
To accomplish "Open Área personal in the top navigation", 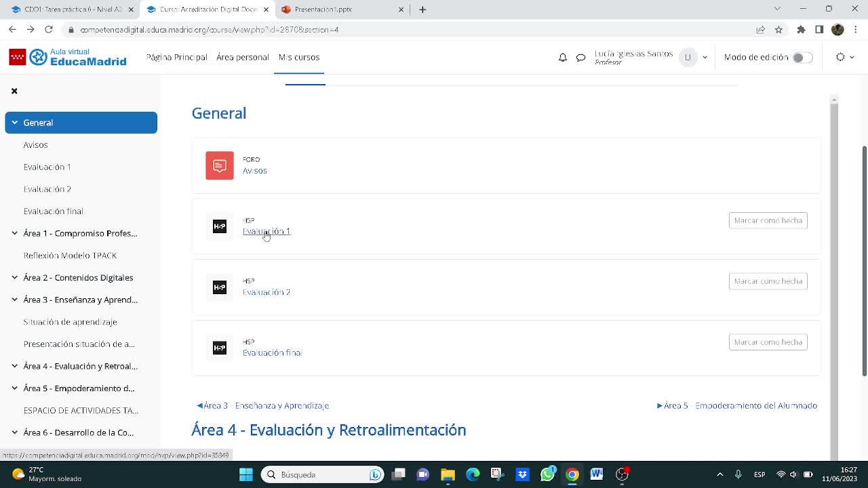I will pyautogui.click(x=243, y=57).
